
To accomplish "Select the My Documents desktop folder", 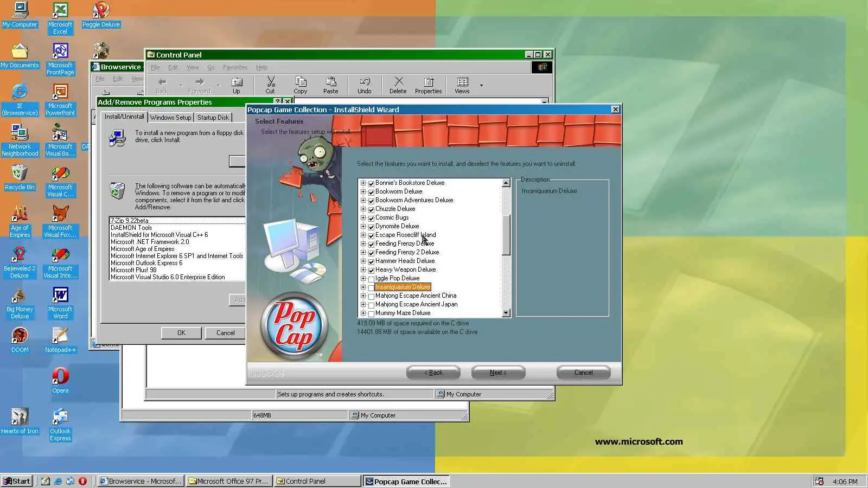I will tap(20, 55).
